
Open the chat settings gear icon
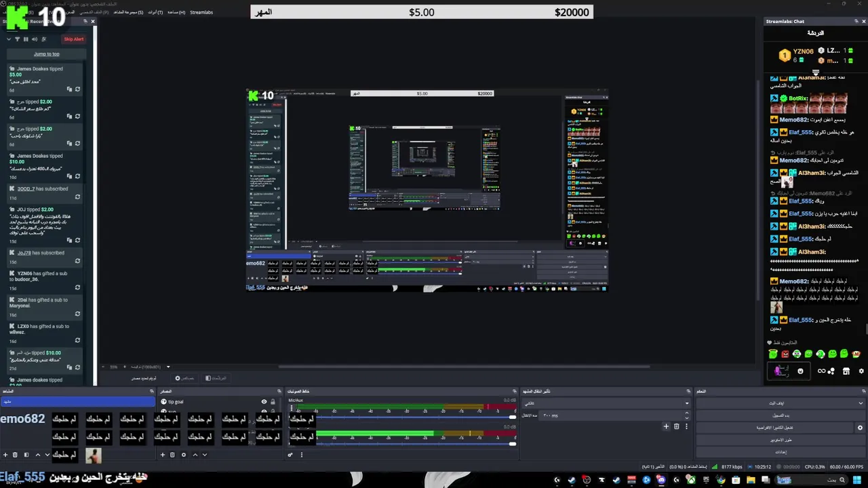[x=861, y=371]
